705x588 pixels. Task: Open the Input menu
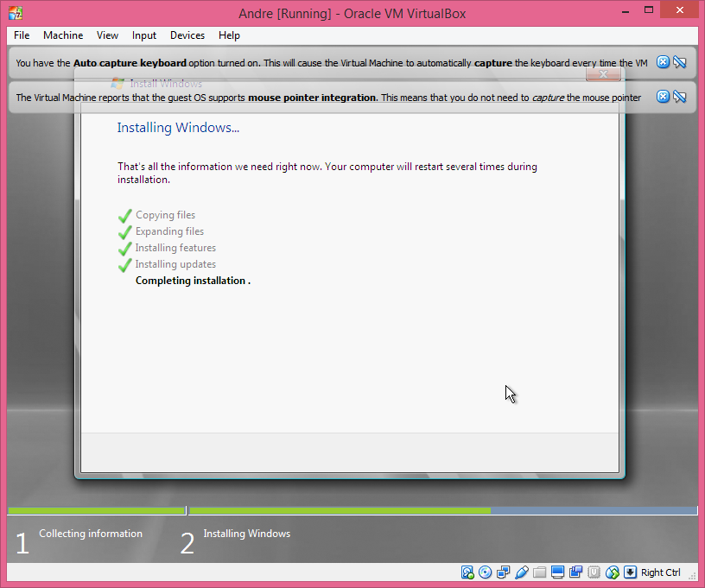(x=144, y=35)
